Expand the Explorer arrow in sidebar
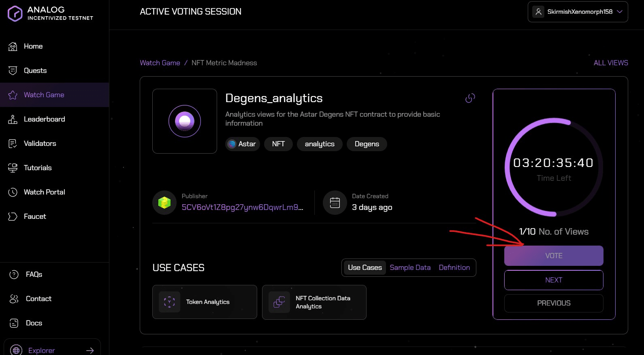Image resolution: width=644 pixels, height=355 pixels. tap(90, 351)
